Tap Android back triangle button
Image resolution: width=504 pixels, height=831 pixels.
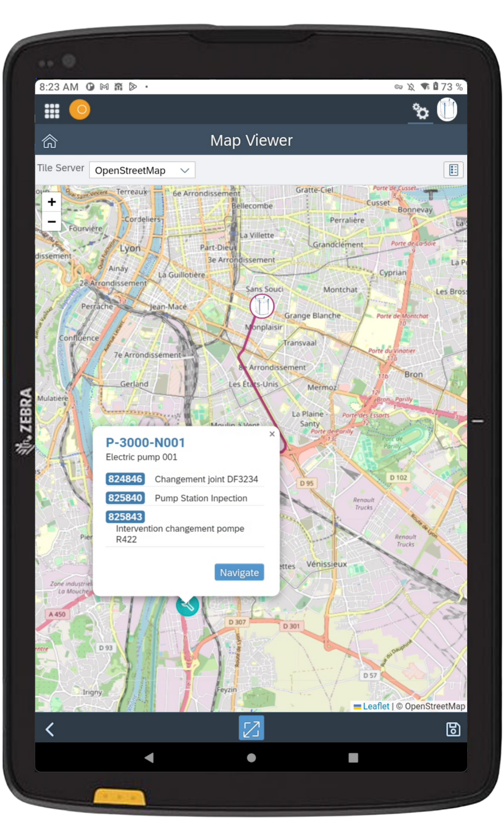[x=149, y=757]
